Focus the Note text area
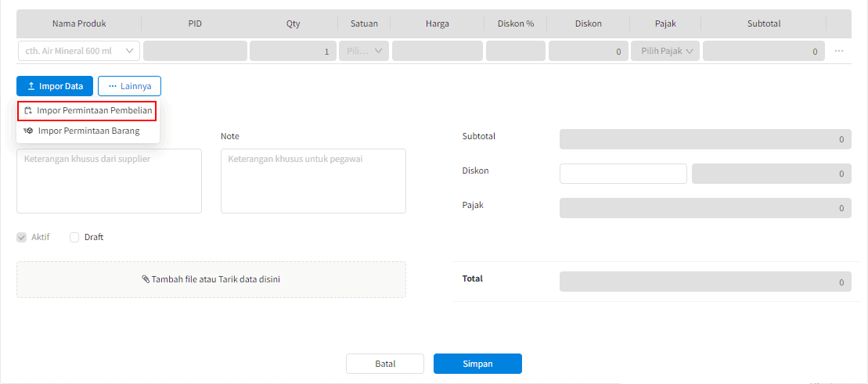This screenshot has height=384, width=868. (x=313, y=181)
